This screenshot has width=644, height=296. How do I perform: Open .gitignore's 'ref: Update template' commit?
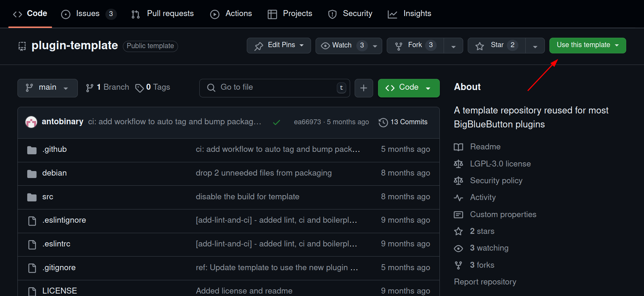[x=277, y=268]
